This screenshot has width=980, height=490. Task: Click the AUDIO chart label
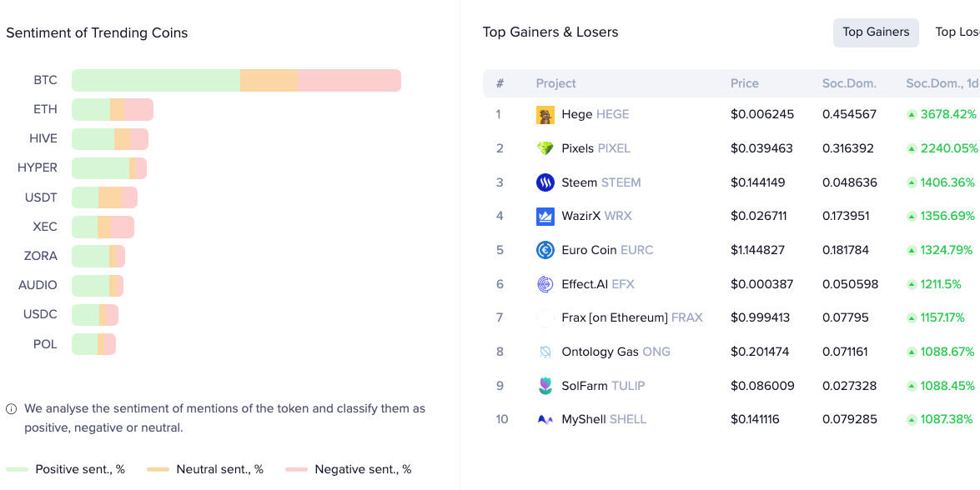[x=38, y=286]
